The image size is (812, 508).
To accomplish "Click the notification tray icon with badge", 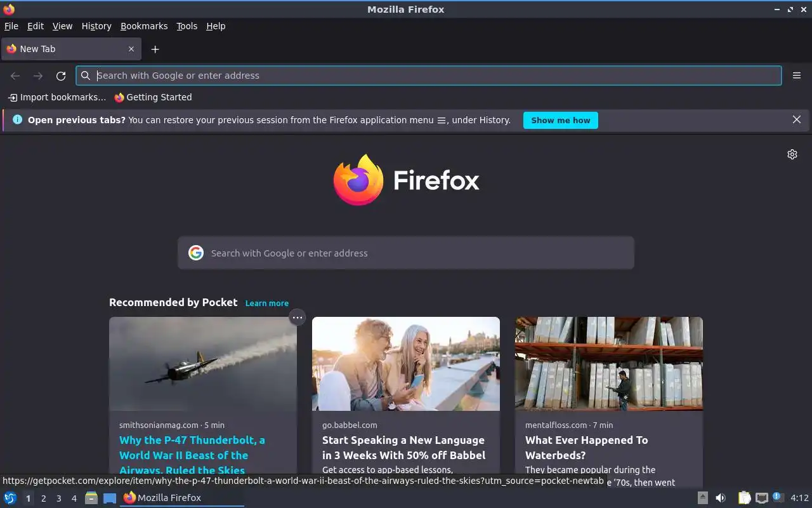I will click(x=778, y=498).
